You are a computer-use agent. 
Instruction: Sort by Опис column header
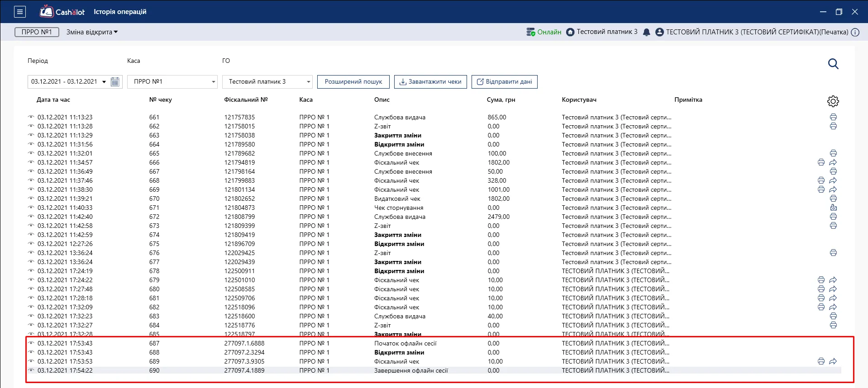pyautogui.click(x=382, y=99)
